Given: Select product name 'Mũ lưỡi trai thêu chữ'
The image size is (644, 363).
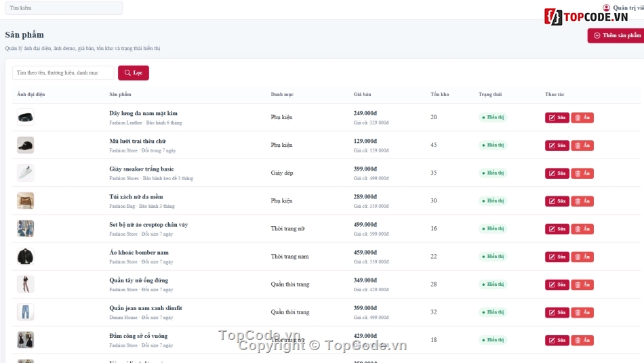Looking at the screenshot, I should [138, 141].
